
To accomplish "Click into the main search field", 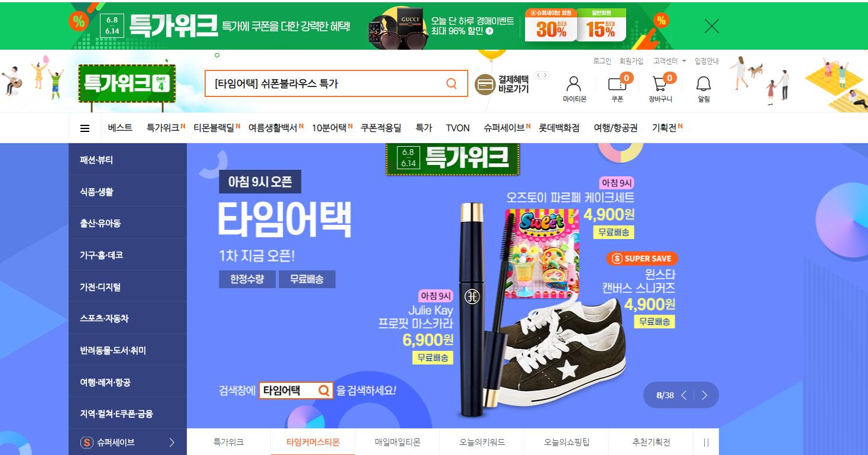I will (x=325, y=83).
